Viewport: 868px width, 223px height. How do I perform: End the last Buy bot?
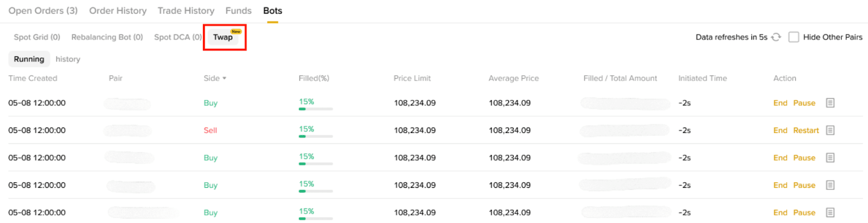(x=780, y=213)
